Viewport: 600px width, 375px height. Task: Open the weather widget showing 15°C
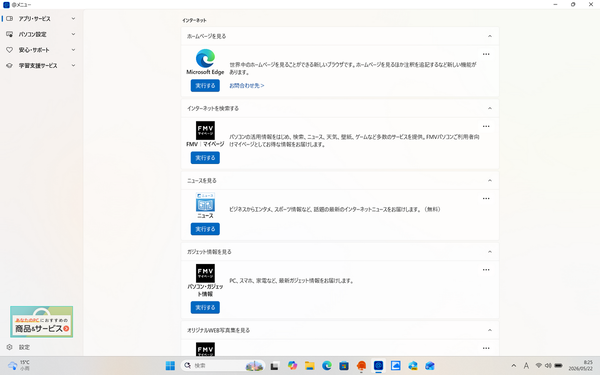(x=19, y=365)
